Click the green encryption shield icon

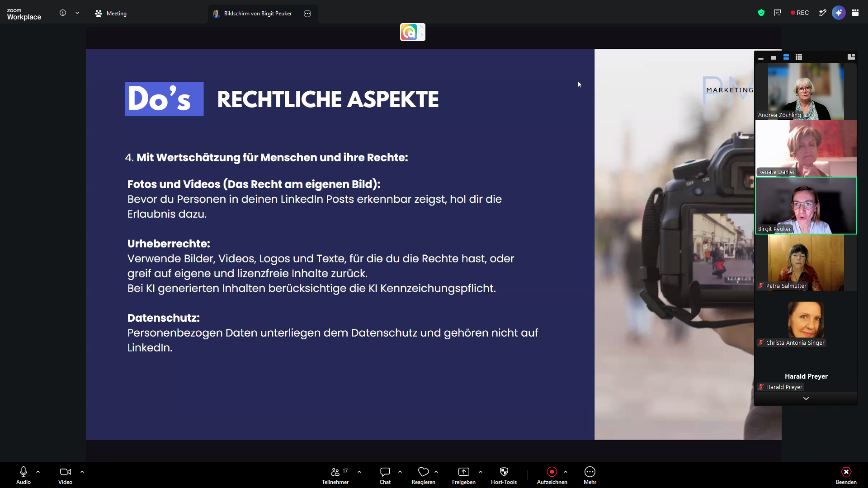click(x=761, y=13)
